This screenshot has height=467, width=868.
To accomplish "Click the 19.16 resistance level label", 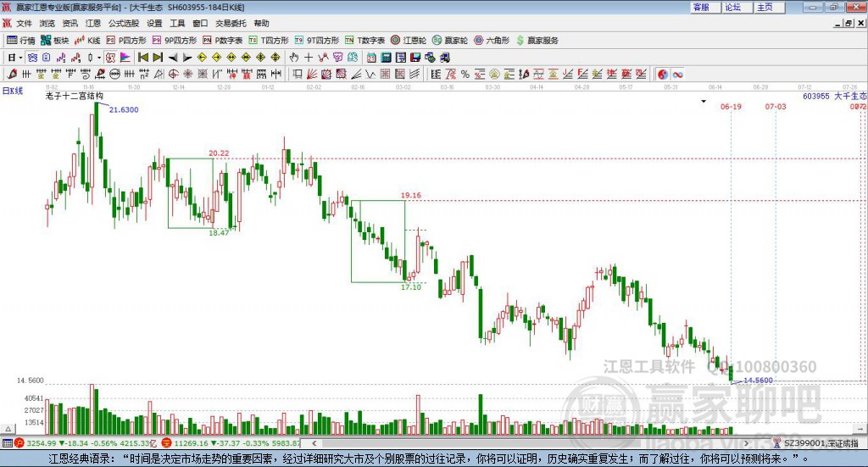I will [411, 195].
